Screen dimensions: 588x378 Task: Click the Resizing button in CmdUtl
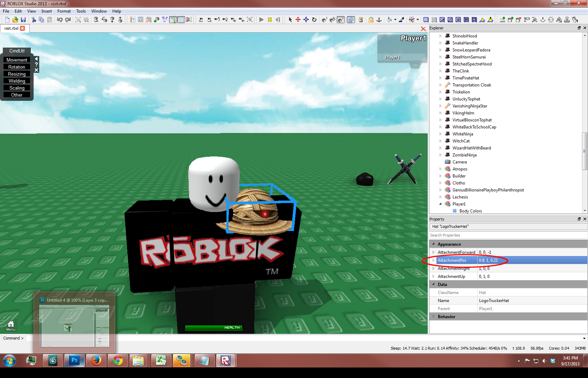coord(17,74)
